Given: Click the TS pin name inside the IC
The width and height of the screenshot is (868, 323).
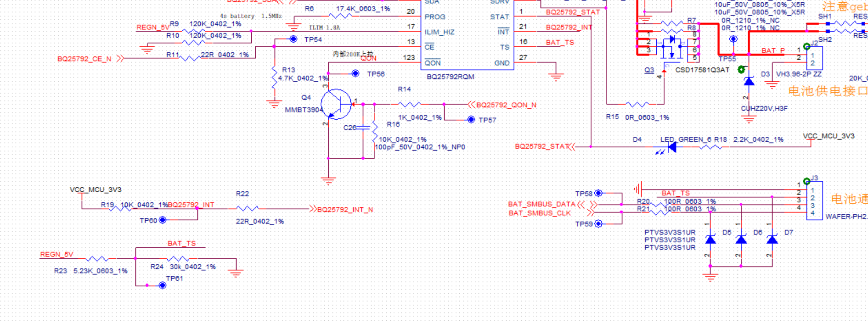Looking at the screenshot, I should [505, 47].
